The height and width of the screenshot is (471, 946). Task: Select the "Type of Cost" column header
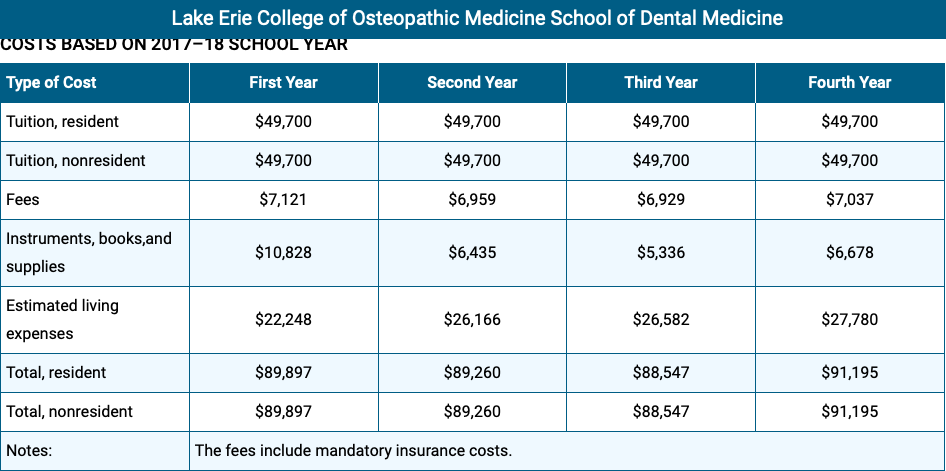pos(51,82)
